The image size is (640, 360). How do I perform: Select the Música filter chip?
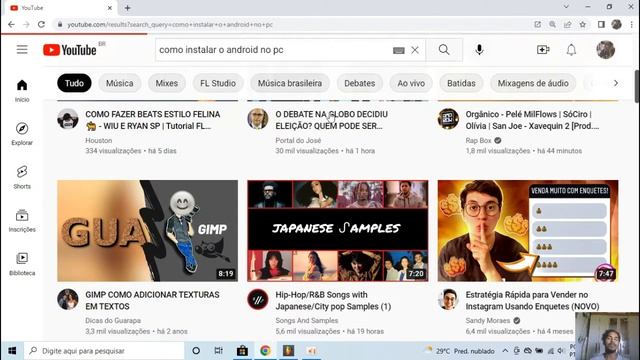[x=120, y=83]
